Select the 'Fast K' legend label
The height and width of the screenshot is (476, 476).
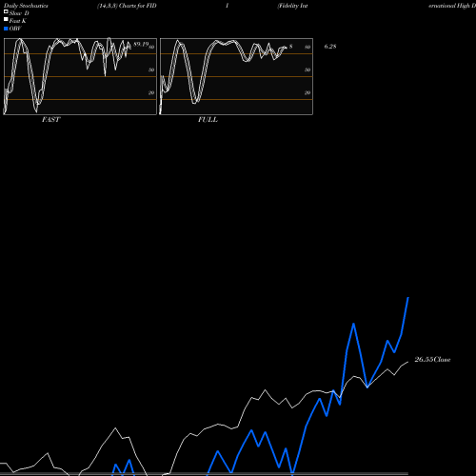point(18,21)
